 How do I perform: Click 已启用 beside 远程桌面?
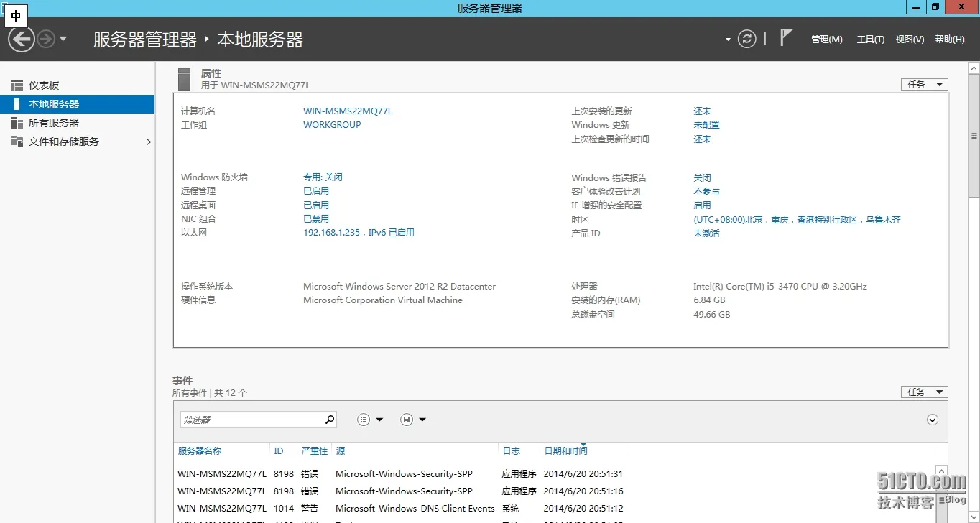316,205
